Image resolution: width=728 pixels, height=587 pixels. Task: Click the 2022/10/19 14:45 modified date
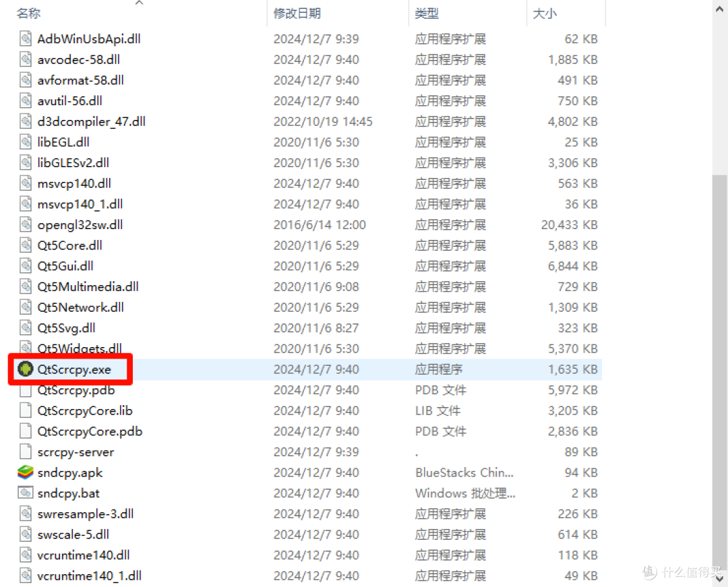(x=323, y=121)
